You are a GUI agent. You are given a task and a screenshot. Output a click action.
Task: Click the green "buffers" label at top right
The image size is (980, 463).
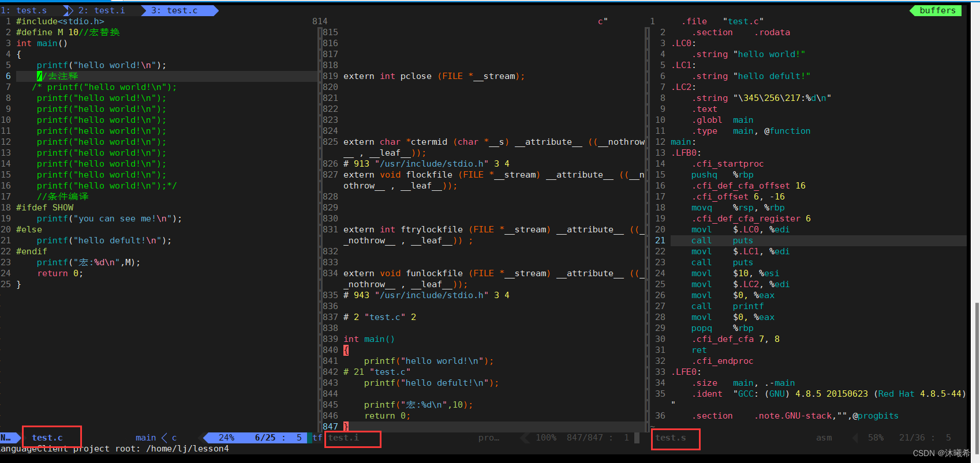937,10
